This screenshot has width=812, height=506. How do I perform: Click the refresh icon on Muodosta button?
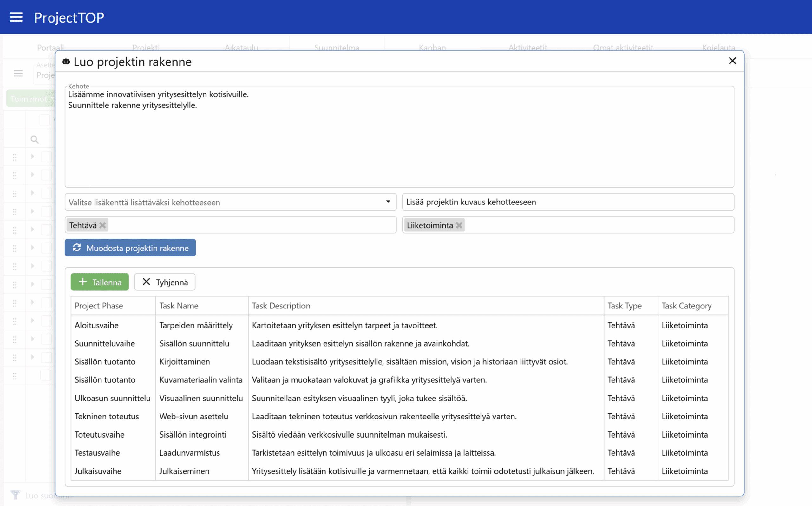pos(77,248)
